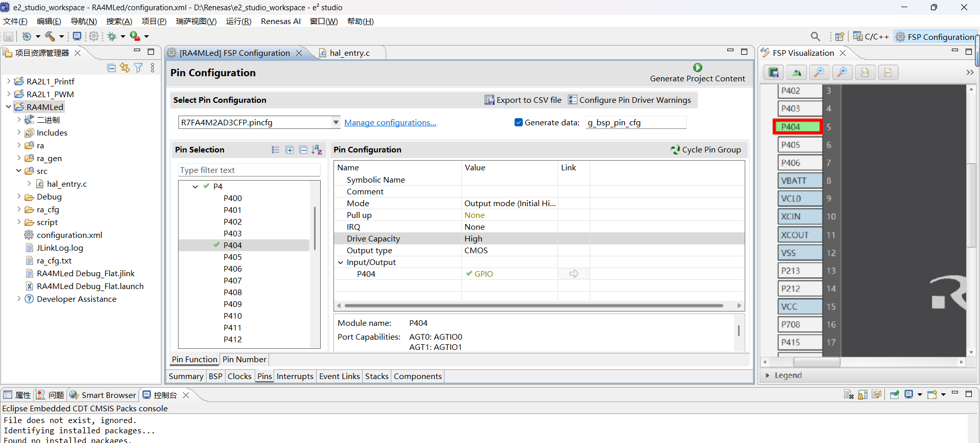This screenshot has width=980, height=443.
Task: Expand the Legend section
Action: 767,375
